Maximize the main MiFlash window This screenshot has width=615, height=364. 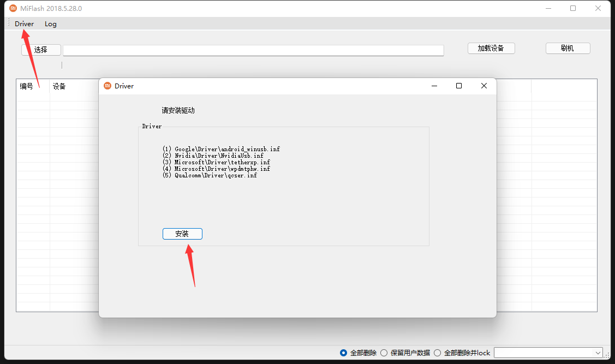click(573, 8)
